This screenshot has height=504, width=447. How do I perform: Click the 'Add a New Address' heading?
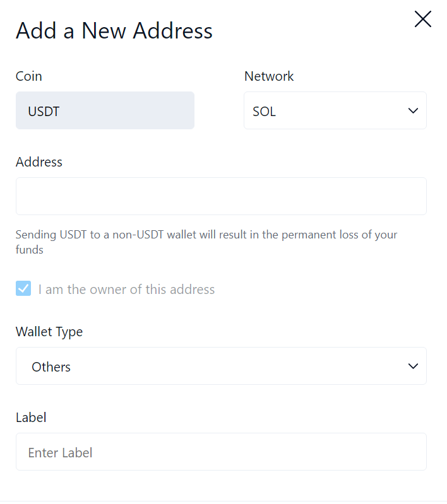tap(114, 31)
